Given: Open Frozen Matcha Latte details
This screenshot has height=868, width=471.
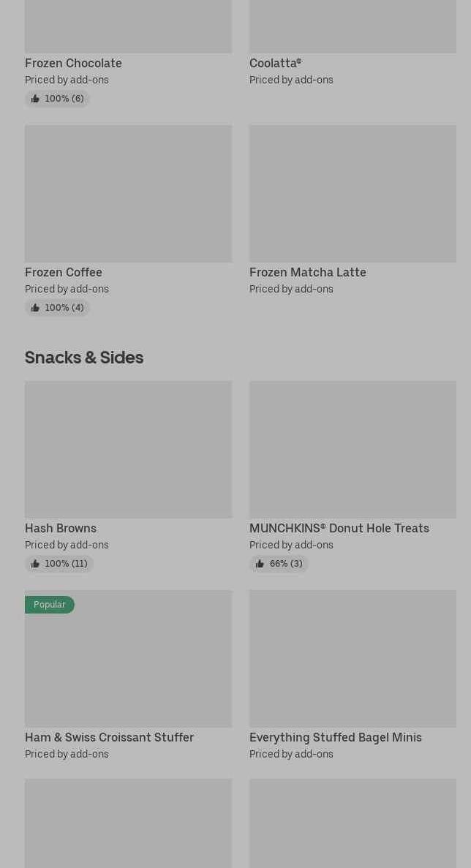Looking at the screenshot, I should (307, 273).
